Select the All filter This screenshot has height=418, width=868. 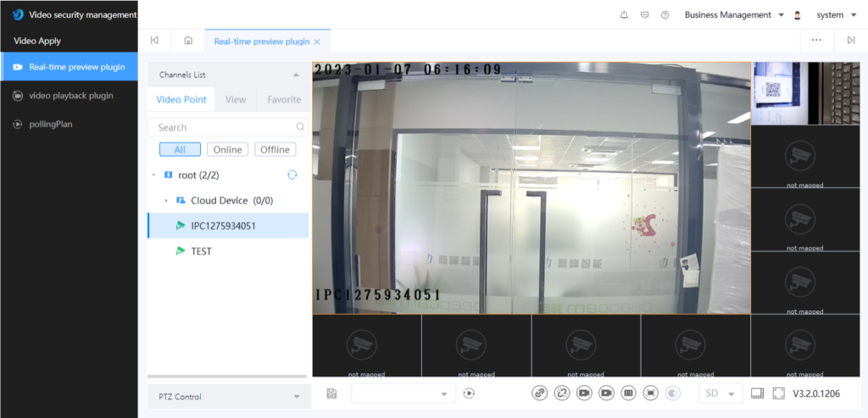click(x=180, y=149)
